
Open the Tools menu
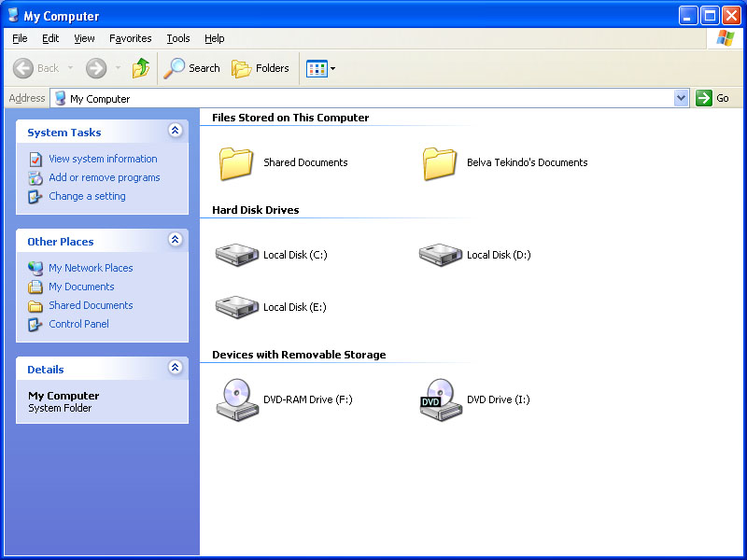click(x=178, y=38)
